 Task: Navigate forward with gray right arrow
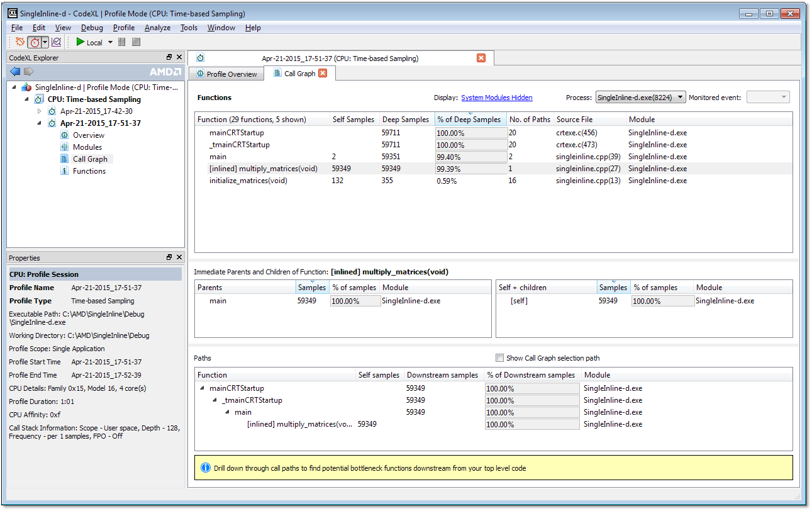pyautogui.click(x=28, y=71)
